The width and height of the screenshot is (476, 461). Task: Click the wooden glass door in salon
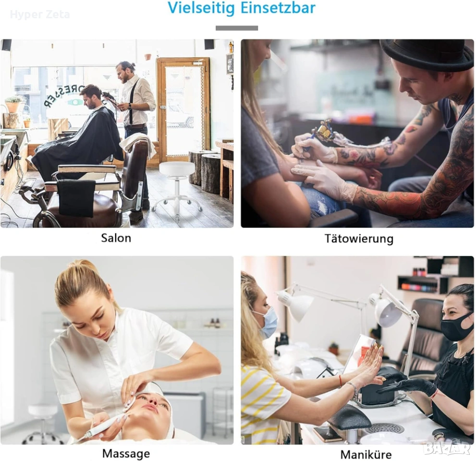tap(183, 110)
